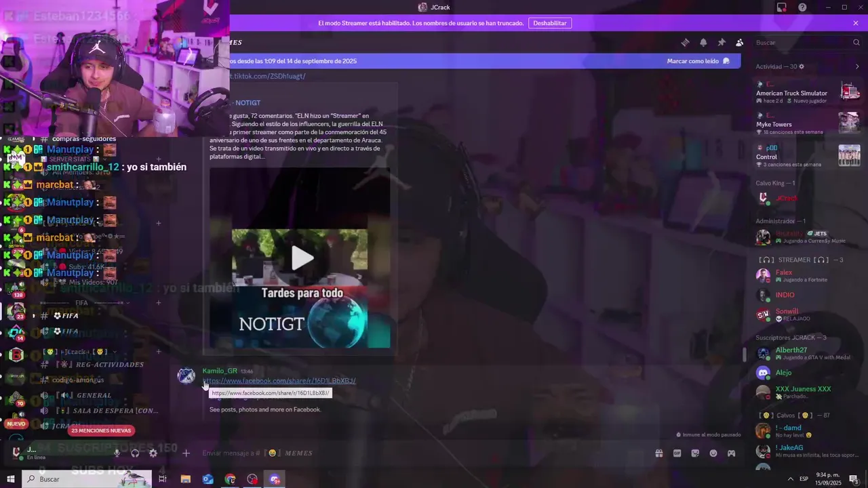
Task: Open the game controller apps icon
Action: pos(731,453)
